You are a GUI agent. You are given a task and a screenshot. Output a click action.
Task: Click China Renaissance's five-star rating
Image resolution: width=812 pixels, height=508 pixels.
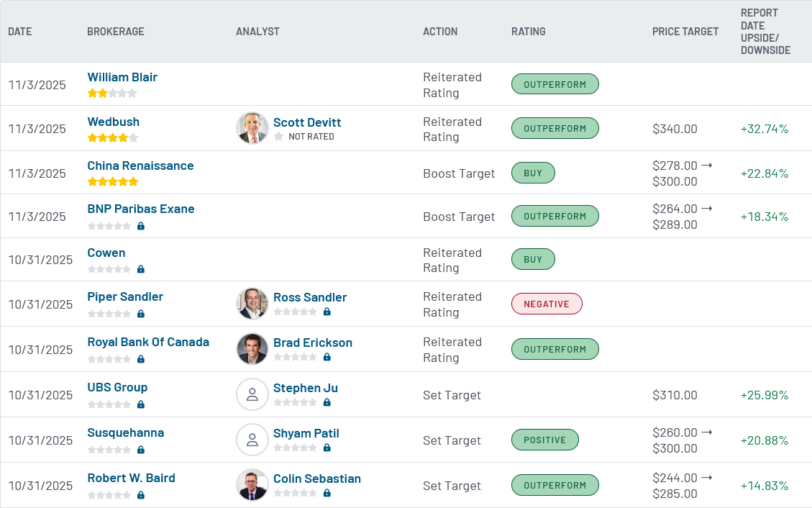pyautogui.click(x=112, y=182)
